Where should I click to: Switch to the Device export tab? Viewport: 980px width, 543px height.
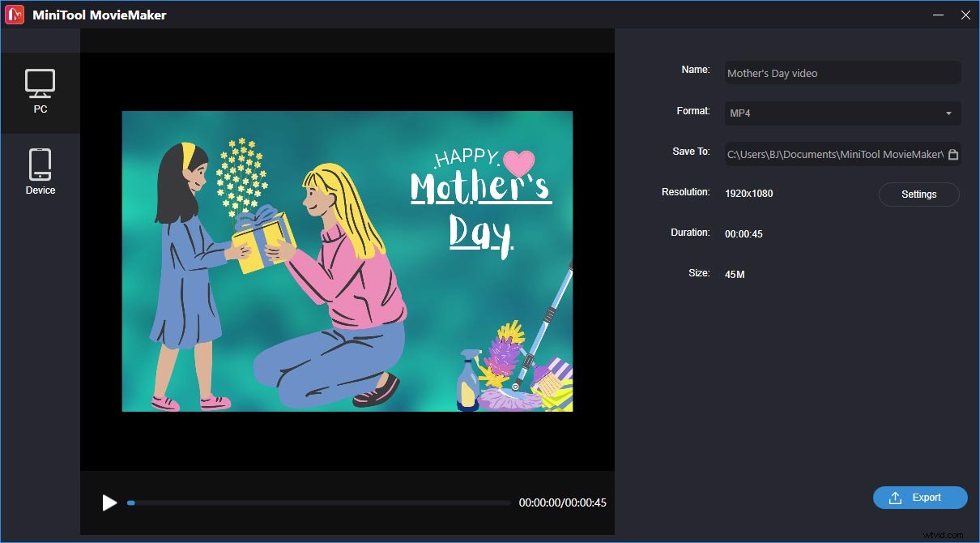40,170
